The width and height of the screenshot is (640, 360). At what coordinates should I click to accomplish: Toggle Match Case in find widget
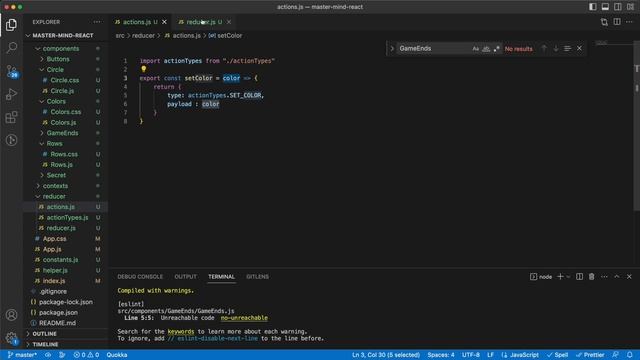tap(476, 49)
